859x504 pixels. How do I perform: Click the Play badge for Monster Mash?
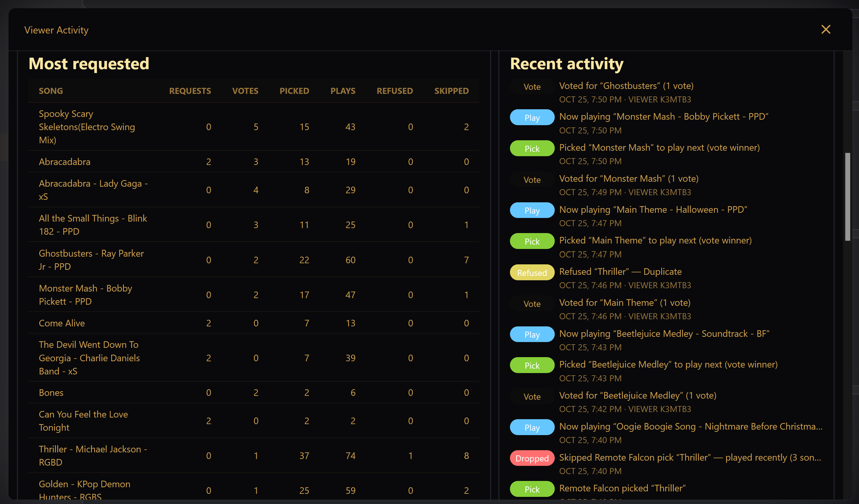coord(532,117)
